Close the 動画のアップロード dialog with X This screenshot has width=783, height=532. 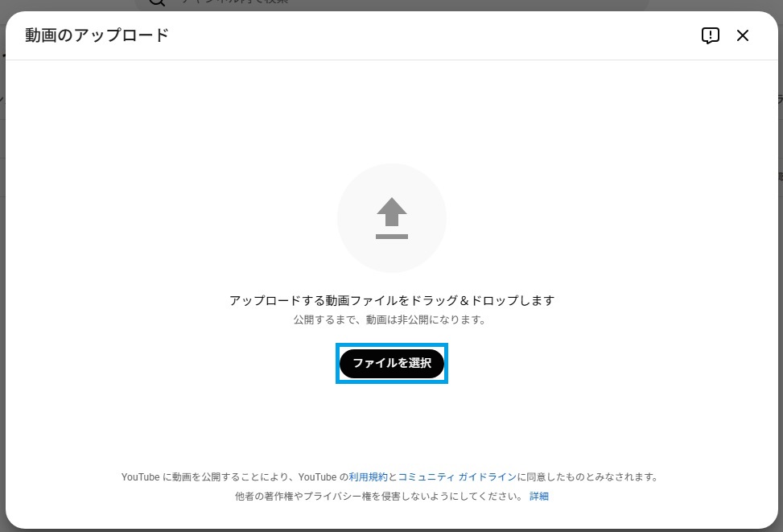[743, 35]
